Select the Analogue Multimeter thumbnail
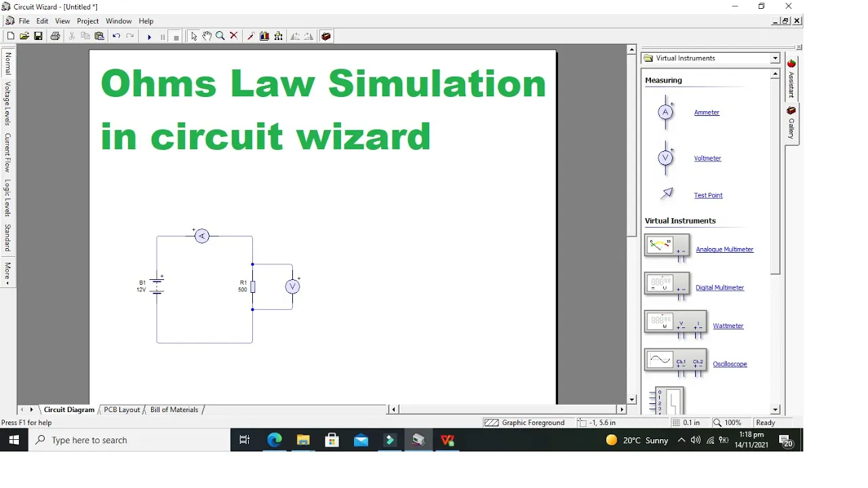Screen dimensions: 868x488 [x=667, y=247]
